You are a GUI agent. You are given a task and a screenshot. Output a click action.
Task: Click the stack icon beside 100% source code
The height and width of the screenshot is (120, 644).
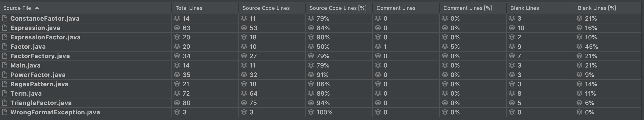coord(311,112)
